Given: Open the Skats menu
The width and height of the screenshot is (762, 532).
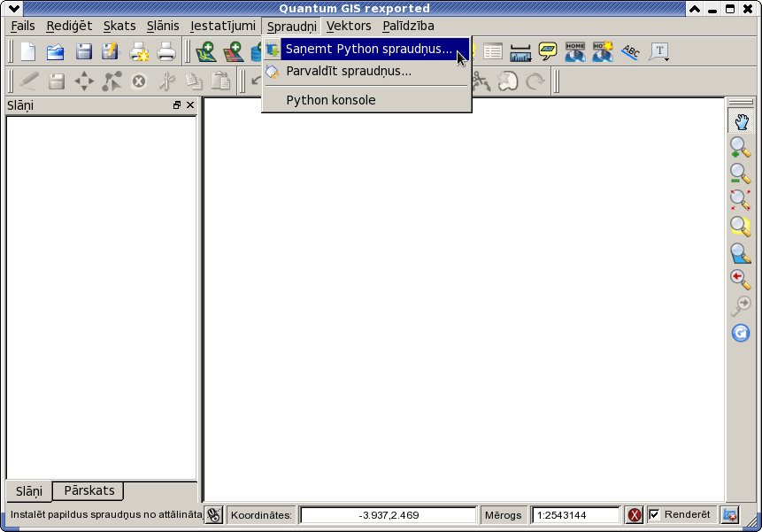Looking at the screenshot, I should click(x=119, y=26).
